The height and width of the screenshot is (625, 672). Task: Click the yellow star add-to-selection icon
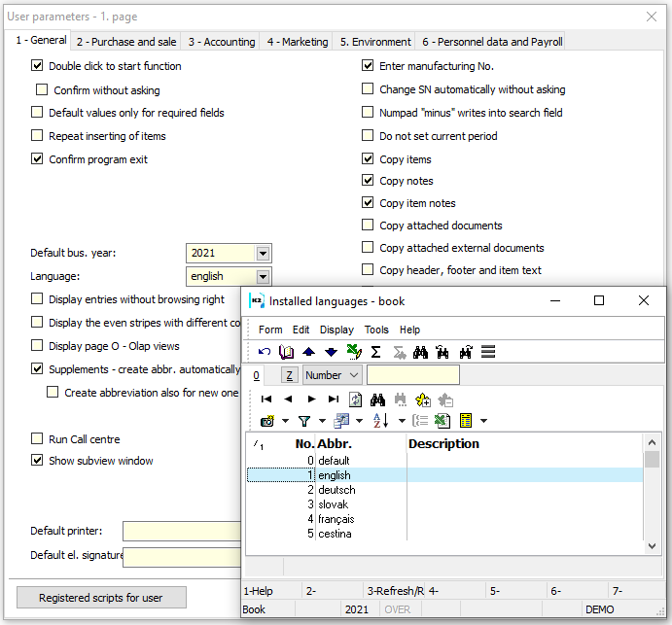coord(423,399)
